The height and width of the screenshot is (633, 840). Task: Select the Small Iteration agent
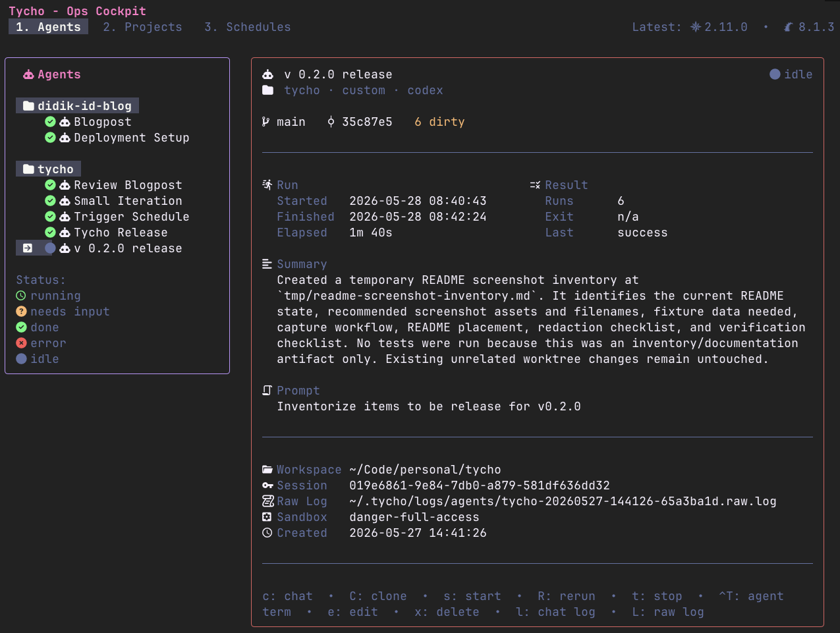128,201
